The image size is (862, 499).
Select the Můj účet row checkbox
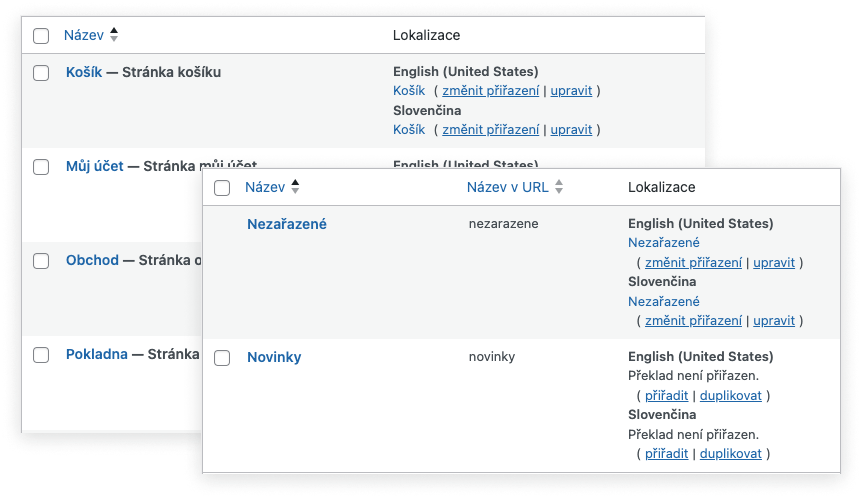[41, 167]
